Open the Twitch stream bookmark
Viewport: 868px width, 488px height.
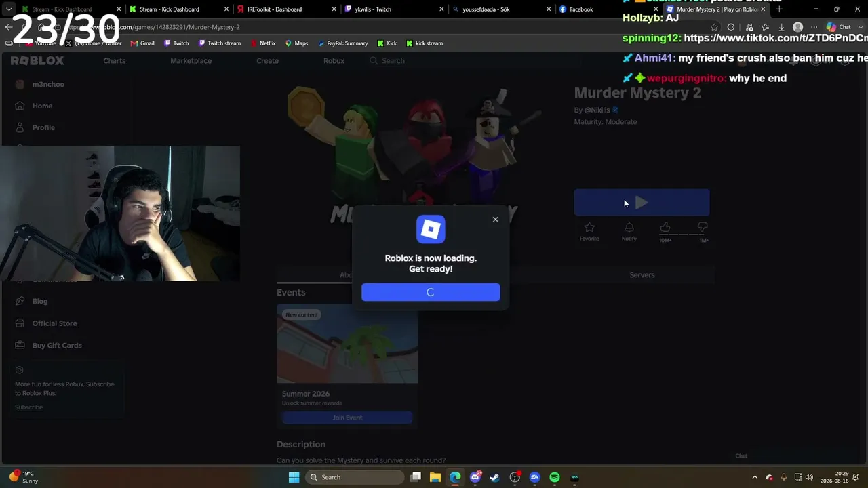tap(219, 43)
